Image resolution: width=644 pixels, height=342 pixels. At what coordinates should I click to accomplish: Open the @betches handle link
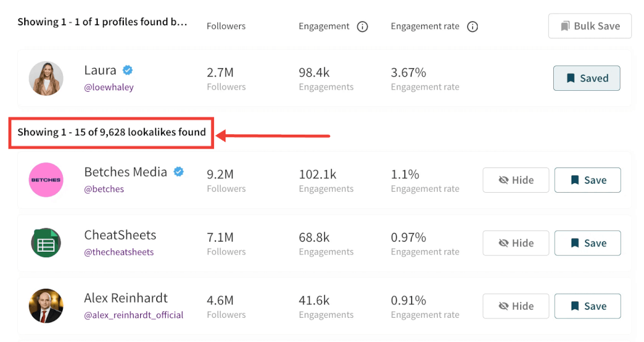coord(104,189)
